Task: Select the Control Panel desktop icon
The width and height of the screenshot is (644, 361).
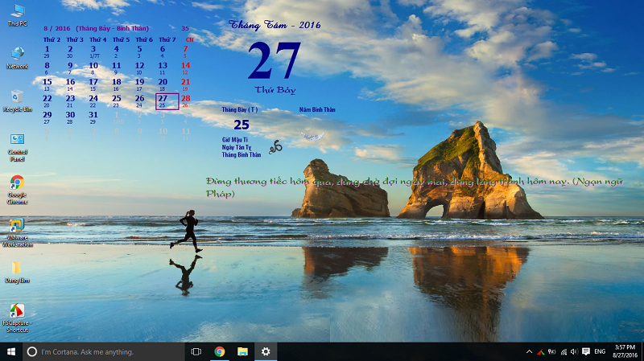Action: [17, 147]
